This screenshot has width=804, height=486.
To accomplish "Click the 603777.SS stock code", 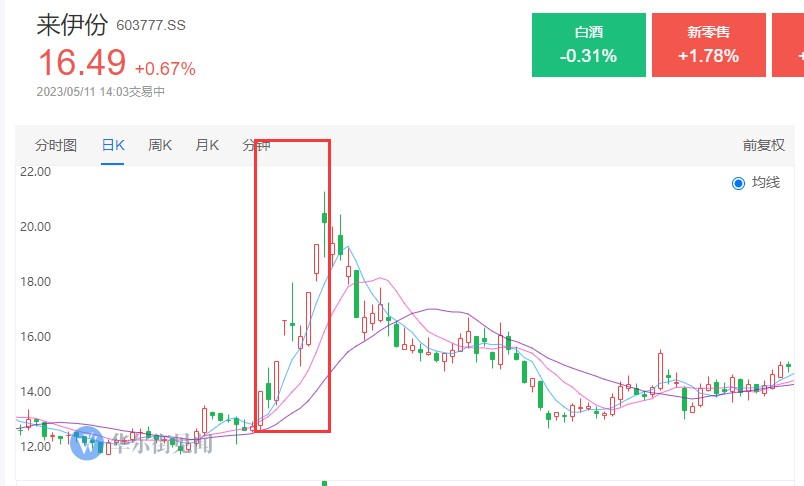I will pos(151,26).
